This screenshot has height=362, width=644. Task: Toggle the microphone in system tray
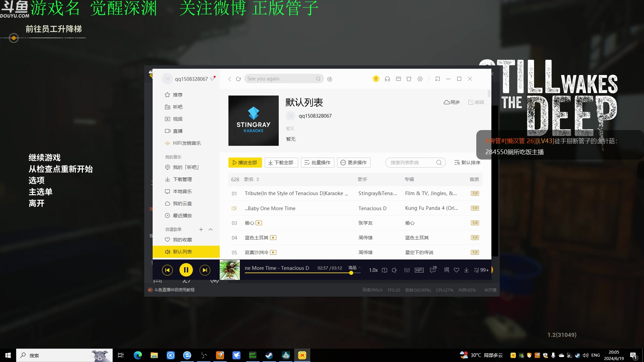point(553,355)
